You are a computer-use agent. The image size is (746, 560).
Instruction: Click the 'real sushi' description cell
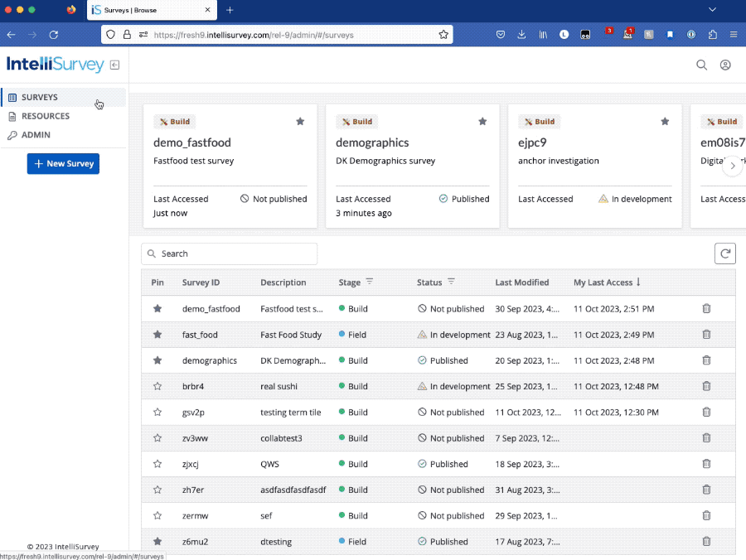[279, 387]
